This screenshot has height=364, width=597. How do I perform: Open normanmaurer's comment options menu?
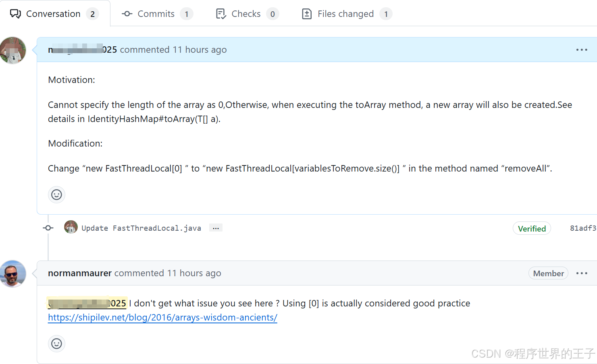(582, 273)
